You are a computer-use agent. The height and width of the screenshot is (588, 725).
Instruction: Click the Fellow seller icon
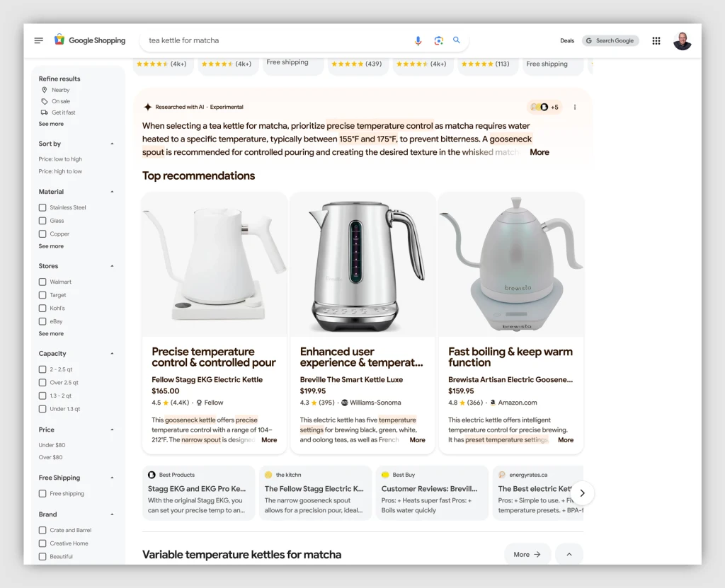(199, 403)
